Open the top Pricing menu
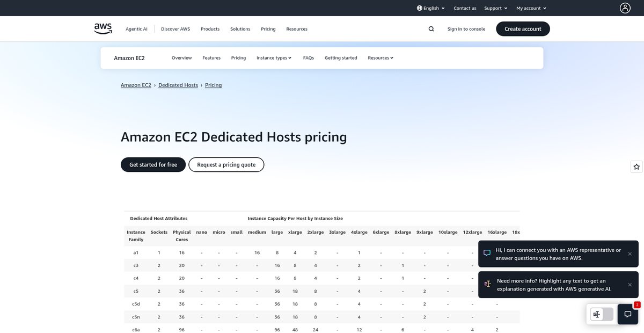Viewport: 644px width, 333px height. (x=268, y=29)
